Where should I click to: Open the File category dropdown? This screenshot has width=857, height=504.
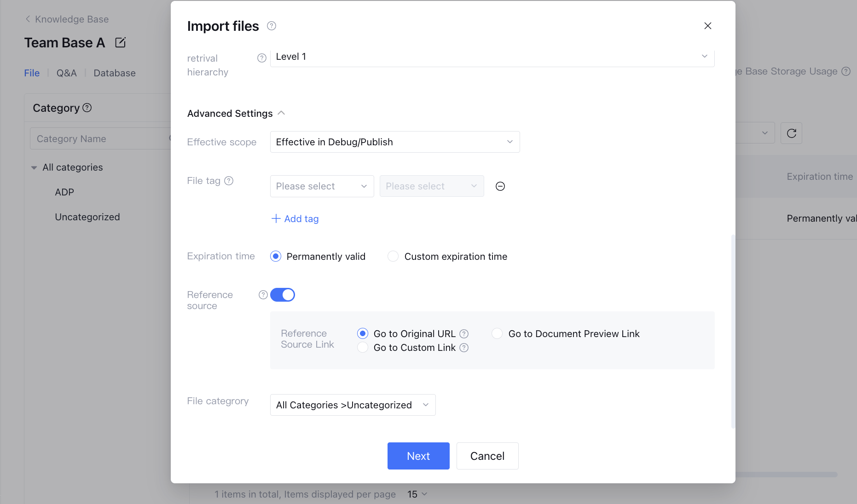pos(353,405)
